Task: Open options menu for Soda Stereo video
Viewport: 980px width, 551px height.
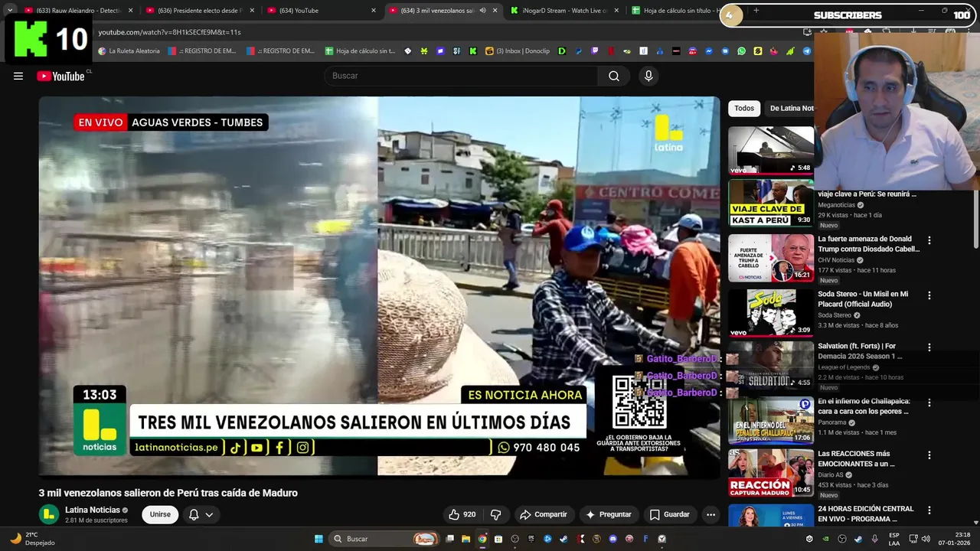Action: pyautogui.click(x=929, y=295)
